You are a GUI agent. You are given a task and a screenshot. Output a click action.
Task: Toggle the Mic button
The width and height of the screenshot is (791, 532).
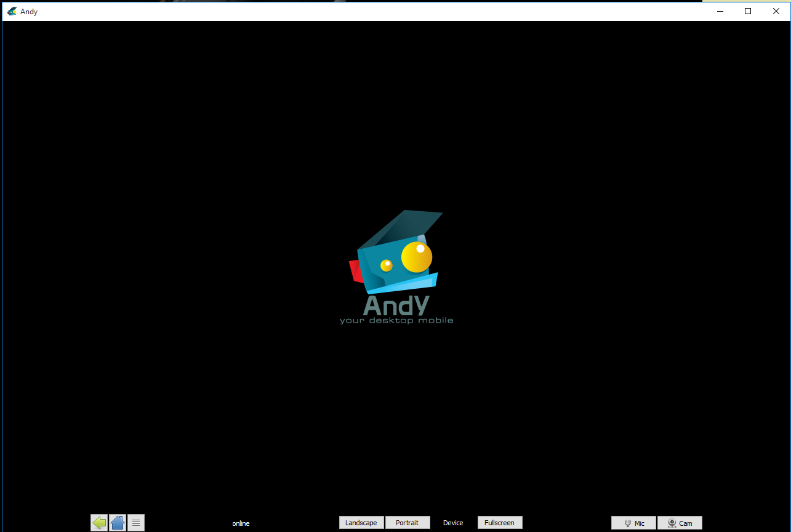click(x=633, y=523)
